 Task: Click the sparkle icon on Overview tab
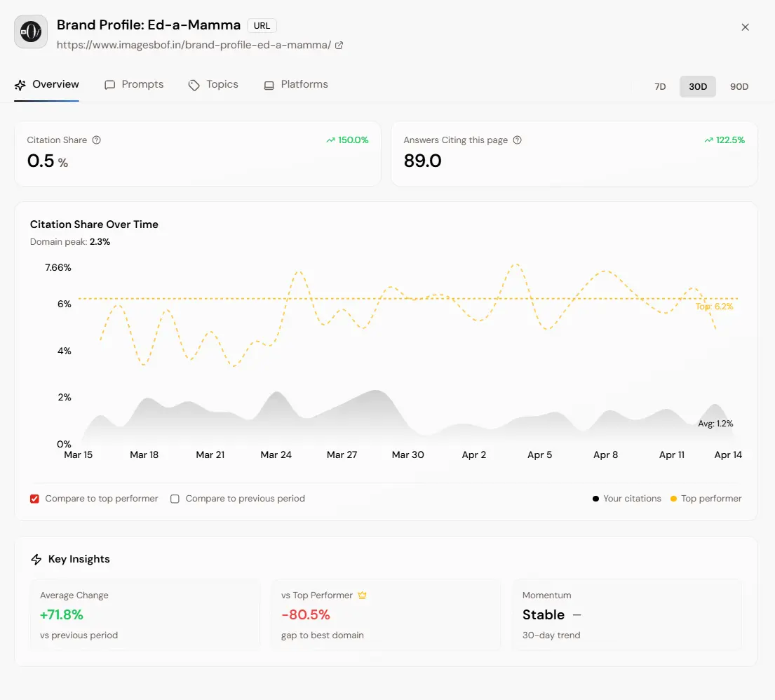pyautogui.click(x=20, y=86)
